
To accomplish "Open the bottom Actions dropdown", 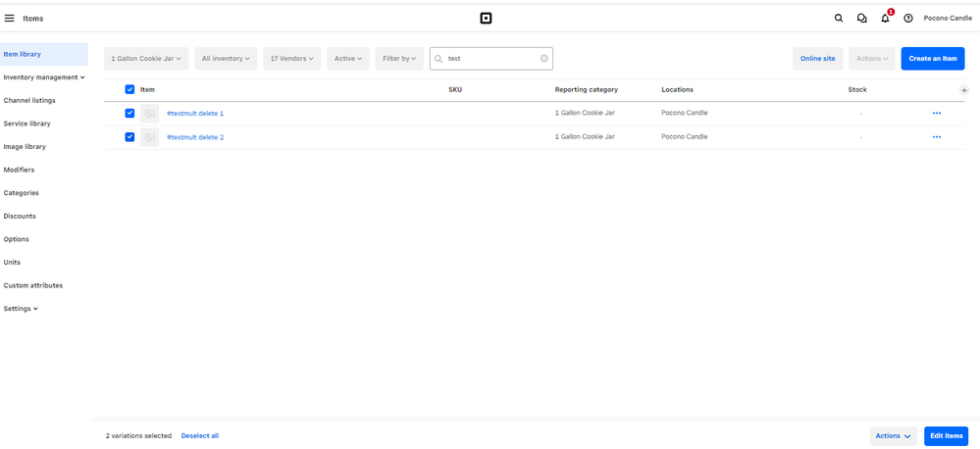I will tap(893, 436).
